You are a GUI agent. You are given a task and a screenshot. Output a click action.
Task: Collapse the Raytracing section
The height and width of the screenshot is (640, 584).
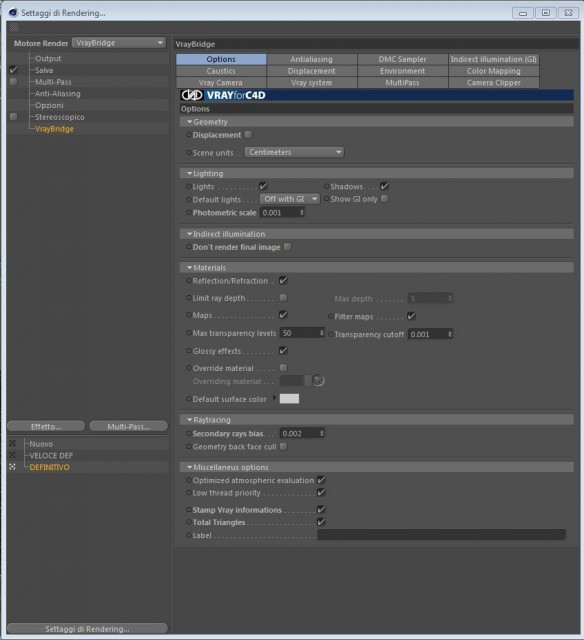[x=189, y=420]
